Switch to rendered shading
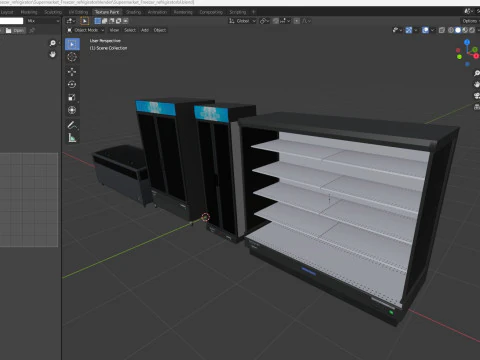 pos(472,30)
